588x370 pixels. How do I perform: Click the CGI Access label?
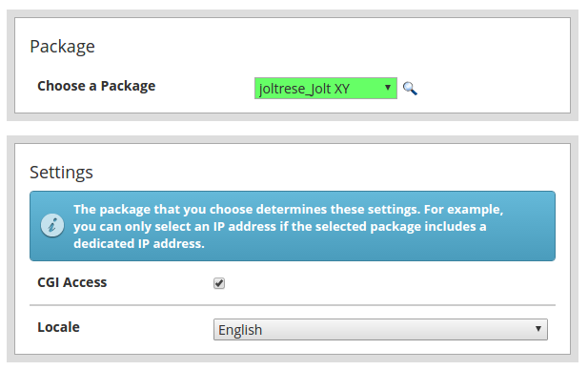pos(72,282)
